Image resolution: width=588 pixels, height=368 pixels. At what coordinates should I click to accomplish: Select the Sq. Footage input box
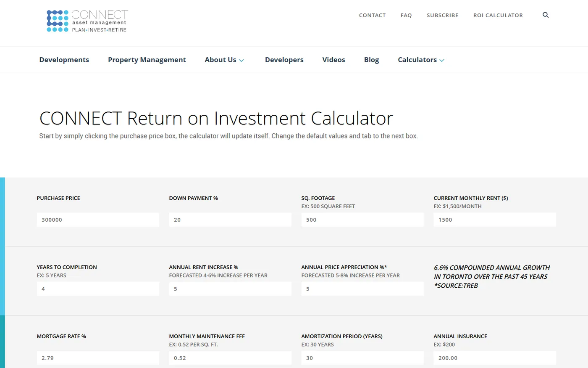coord(362,220)
